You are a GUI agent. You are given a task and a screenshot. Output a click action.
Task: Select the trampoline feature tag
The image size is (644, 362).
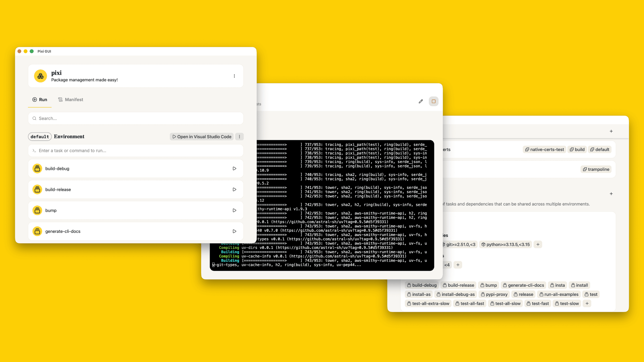(x=596, y=169)
